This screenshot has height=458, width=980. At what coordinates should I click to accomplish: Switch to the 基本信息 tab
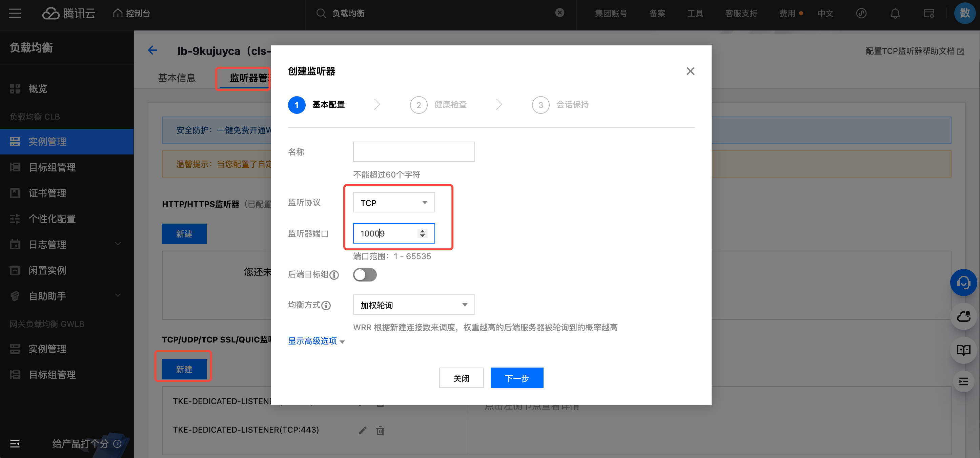[x=177, y=78]
